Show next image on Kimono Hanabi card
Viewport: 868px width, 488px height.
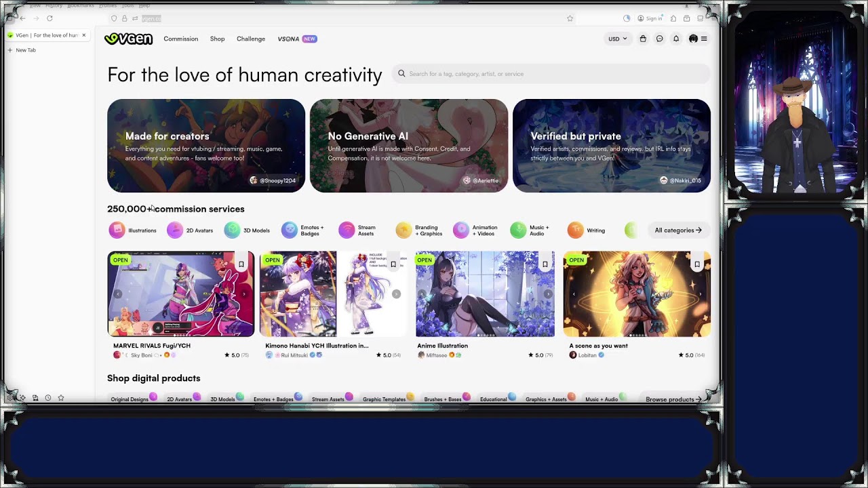coord(396,294)
